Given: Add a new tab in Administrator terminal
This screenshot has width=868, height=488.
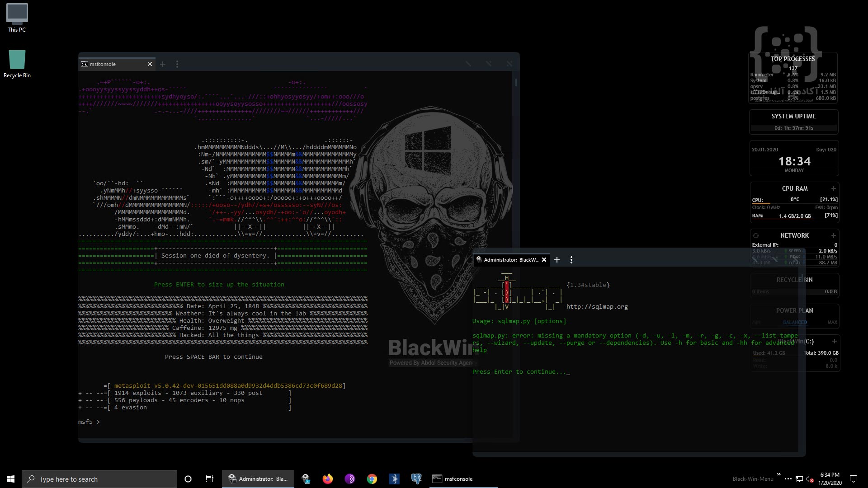Looking at the screenshot, I should (x=557, y=260).
